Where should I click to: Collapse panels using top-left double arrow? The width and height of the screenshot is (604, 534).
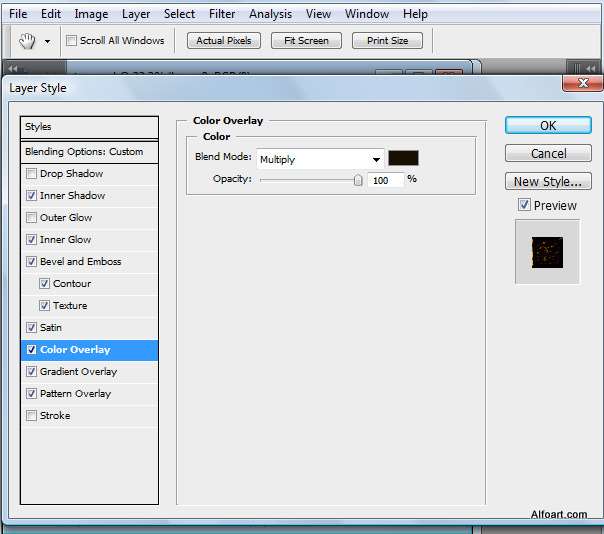point(13,69)
